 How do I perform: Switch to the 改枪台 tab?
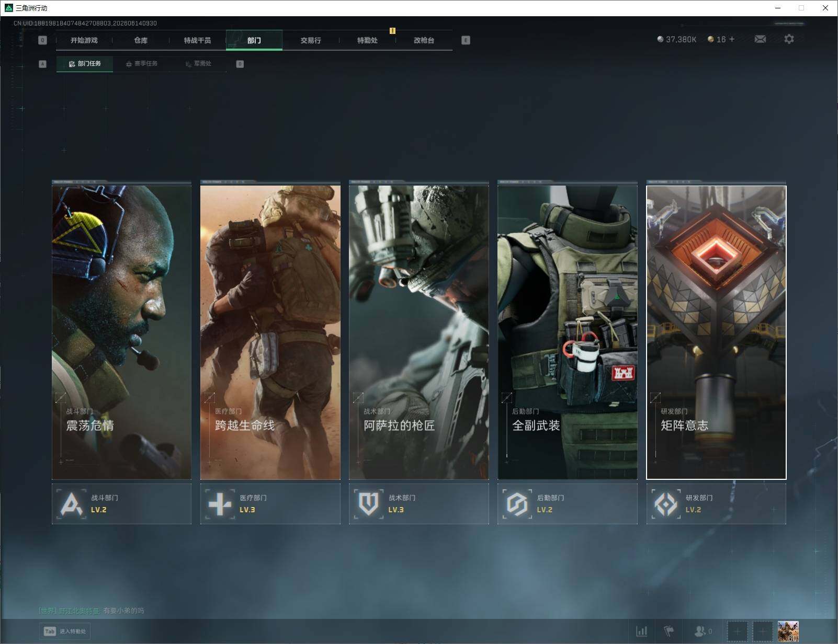tap(424, 40)
